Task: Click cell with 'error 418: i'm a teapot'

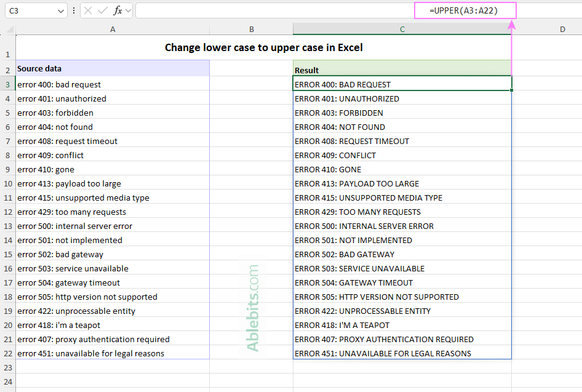Action: click(113, 324)
